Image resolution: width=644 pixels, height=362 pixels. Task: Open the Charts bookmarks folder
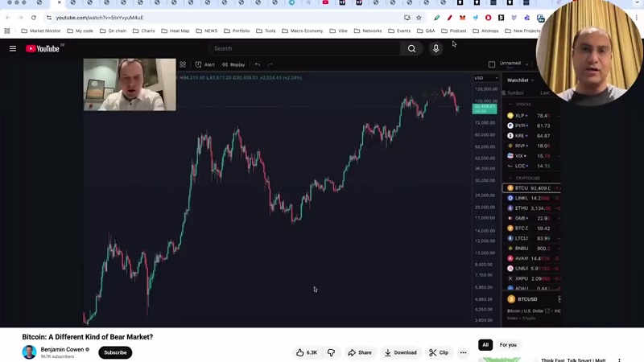pos(144,31)
